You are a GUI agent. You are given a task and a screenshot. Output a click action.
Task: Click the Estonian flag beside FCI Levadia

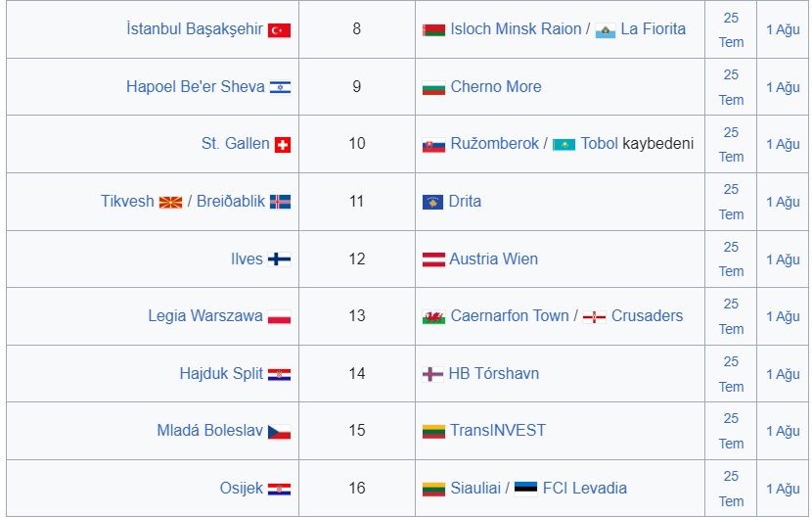tap(525, 489)
